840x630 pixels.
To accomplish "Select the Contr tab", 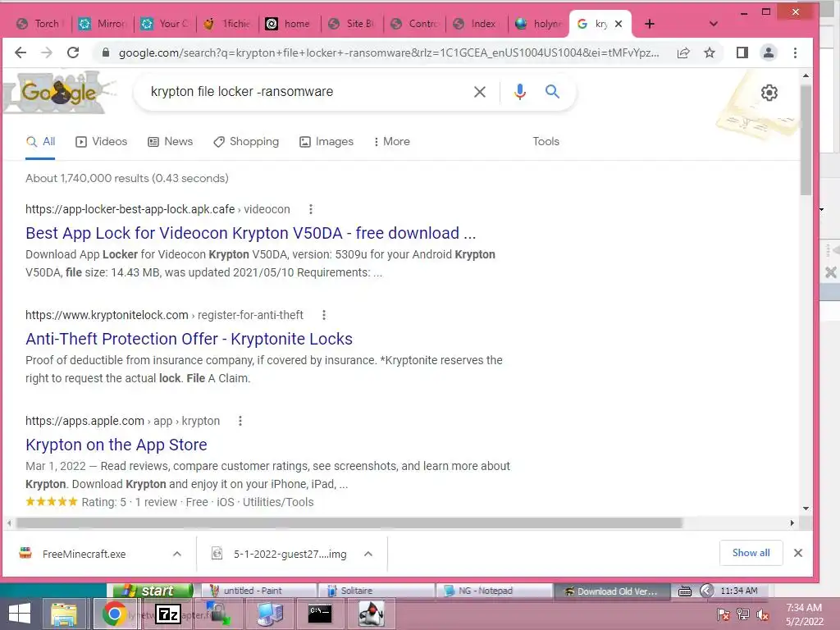I will 413,24.
